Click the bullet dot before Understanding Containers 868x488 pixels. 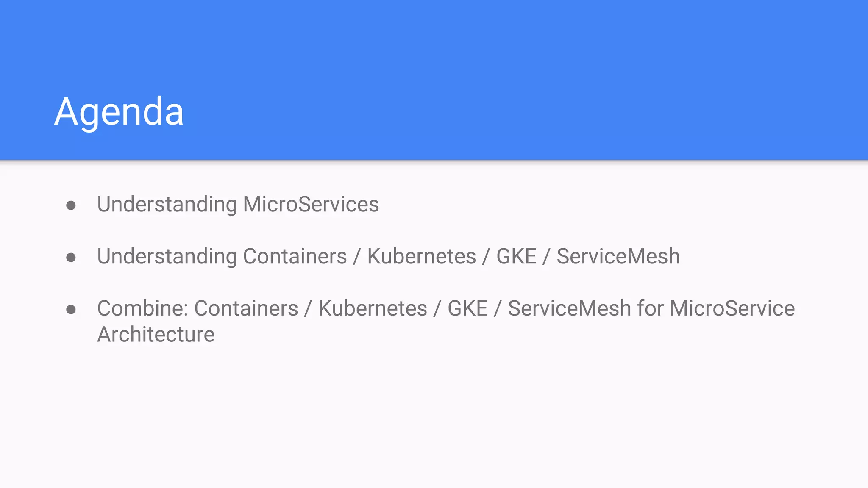tap(71, 258)
